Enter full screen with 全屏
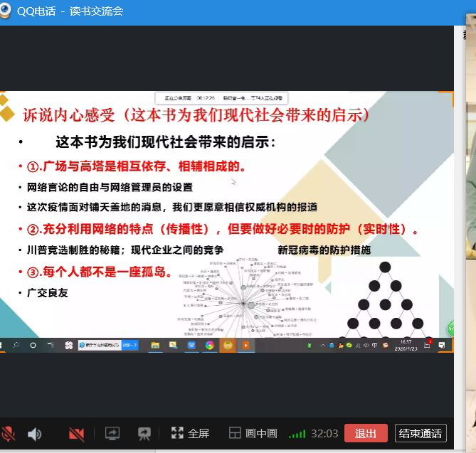 [x=190, y=433]
